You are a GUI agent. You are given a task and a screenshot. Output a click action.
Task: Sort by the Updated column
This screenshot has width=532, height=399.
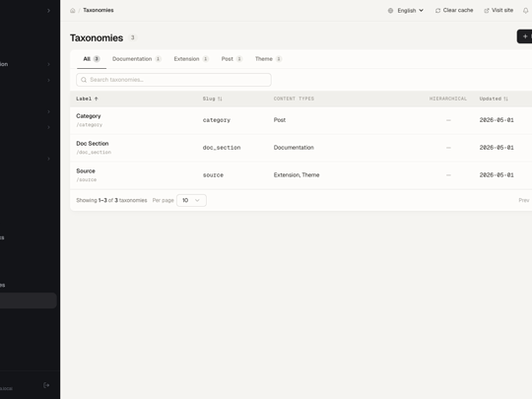494,99
